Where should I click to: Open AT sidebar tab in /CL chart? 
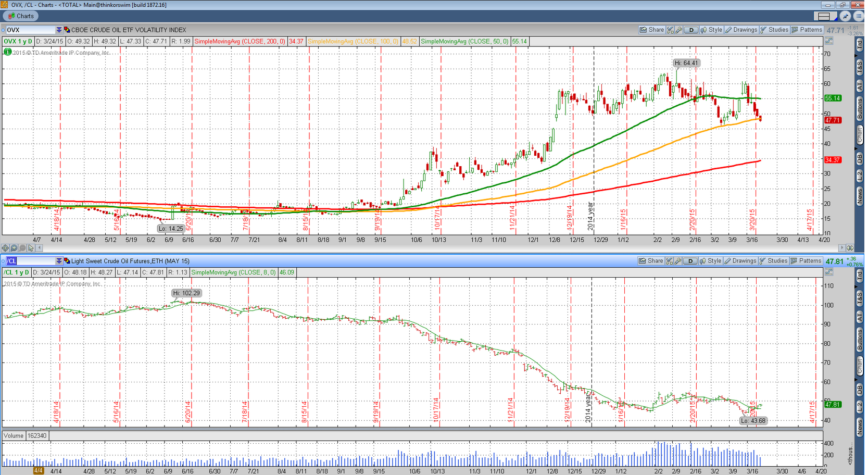click(859, 317)
